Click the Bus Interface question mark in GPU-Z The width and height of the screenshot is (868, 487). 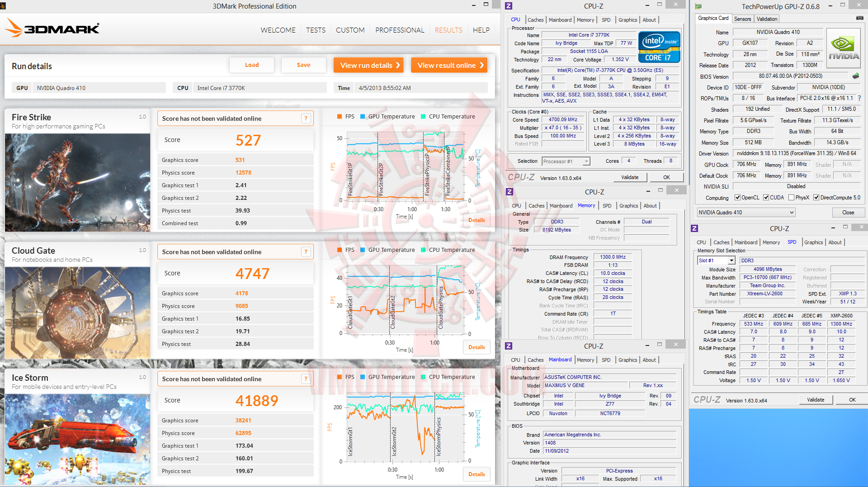pos(859,98)
